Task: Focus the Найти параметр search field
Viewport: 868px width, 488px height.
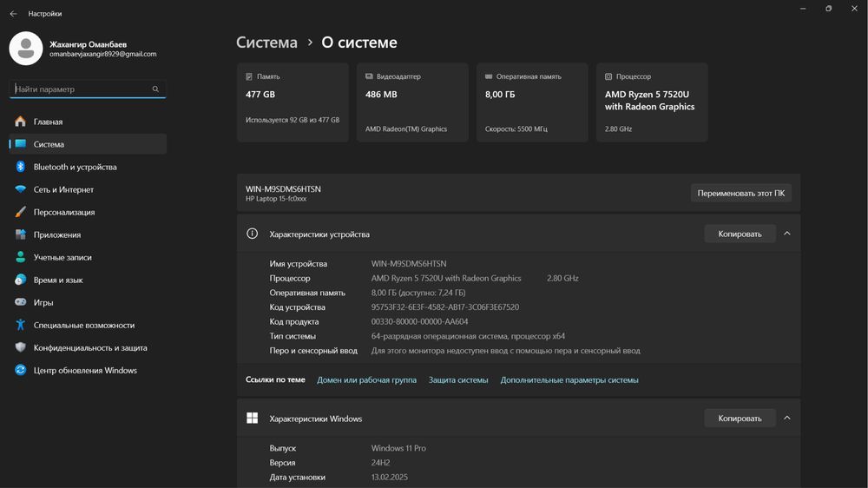Action: click(88, 89)
